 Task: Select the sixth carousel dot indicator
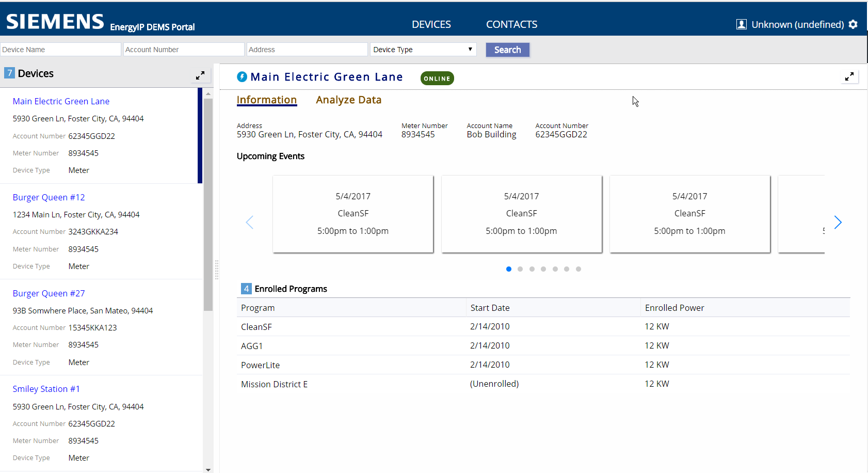point(567,269)
